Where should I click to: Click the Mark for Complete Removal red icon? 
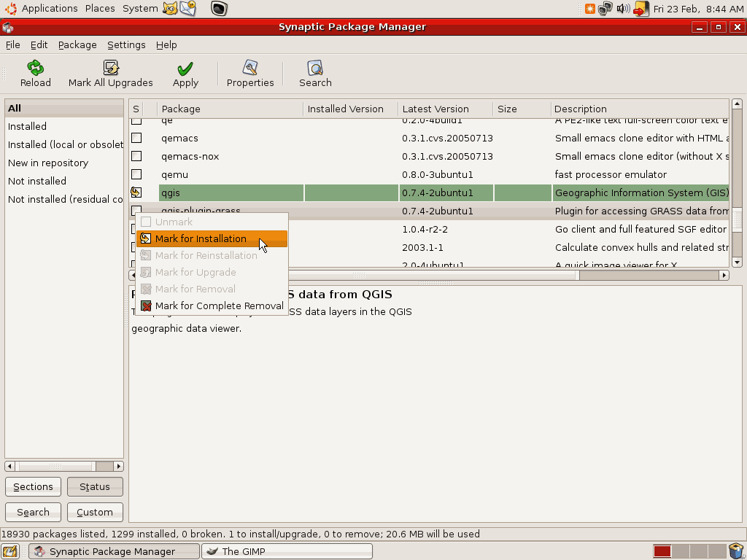tap(146, 306)
